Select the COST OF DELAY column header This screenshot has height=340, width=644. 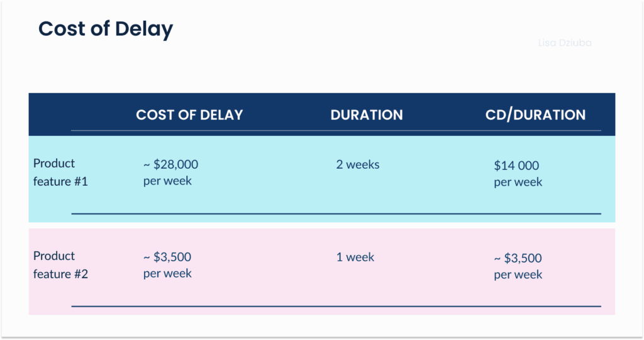[189, 115]
